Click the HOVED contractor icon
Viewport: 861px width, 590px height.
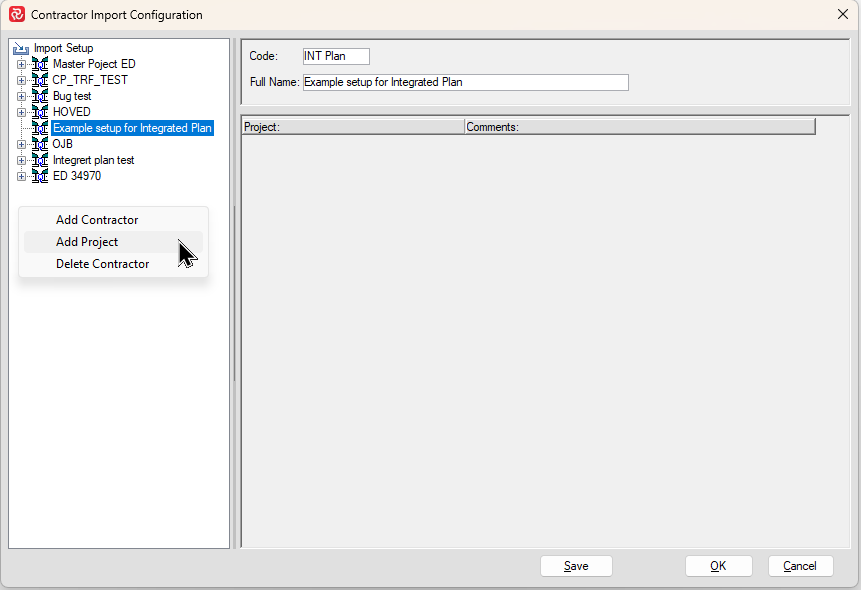40,112
